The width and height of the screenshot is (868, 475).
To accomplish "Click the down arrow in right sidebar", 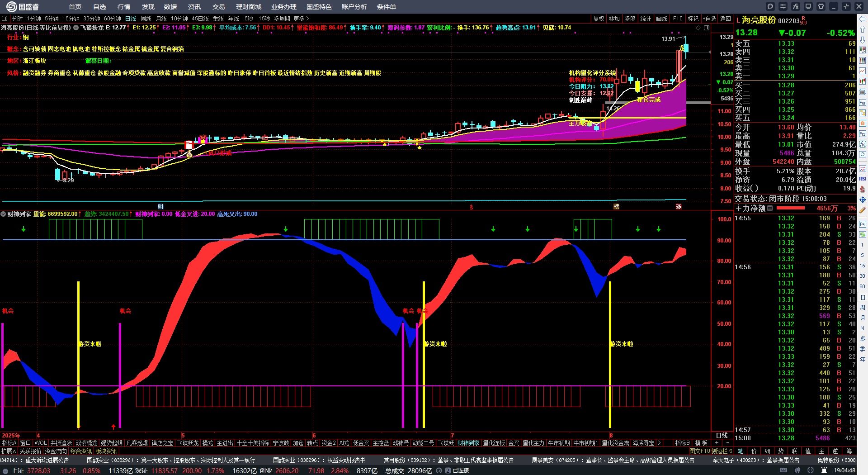I will (863, 40).
